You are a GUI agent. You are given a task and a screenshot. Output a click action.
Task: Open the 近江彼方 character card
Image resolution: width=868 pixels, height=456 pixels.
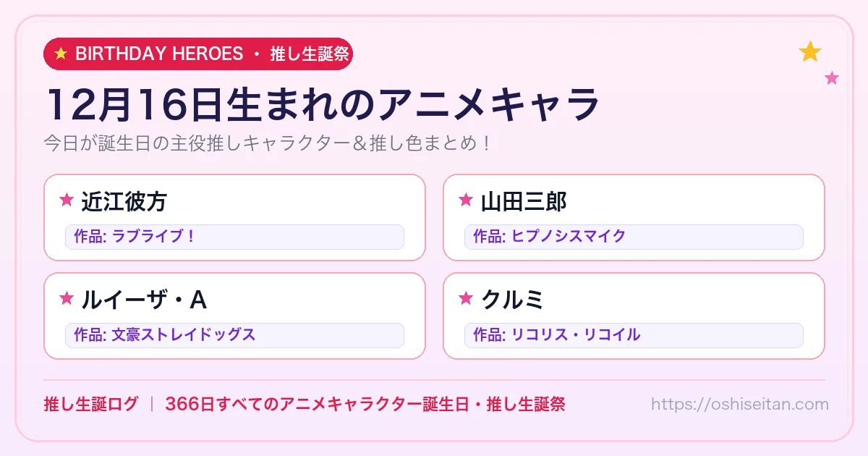[234, 217]
